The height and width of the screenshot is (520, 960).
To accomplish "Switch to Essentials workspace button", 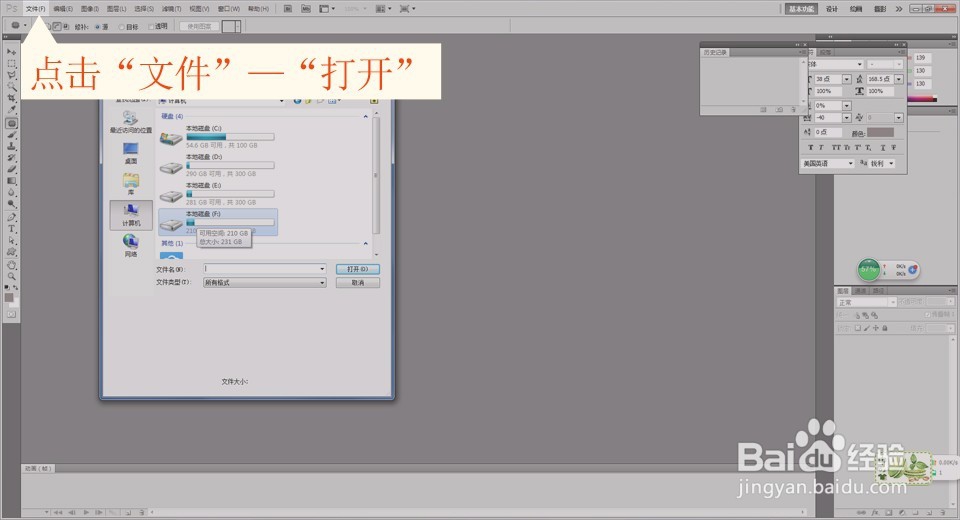I will pos(801,9).
